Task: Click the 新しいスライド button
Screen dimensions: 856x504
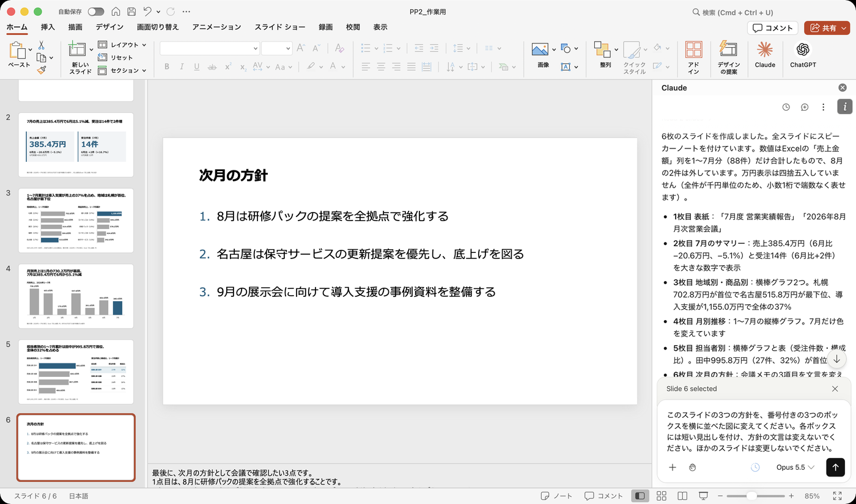Action: [x=80, y=58]
